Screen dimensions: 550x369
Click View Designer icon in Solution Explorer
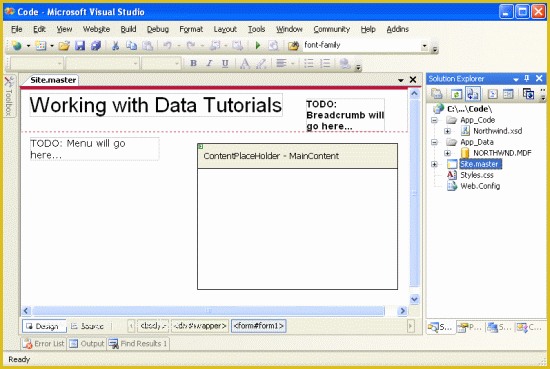(508, 94)
